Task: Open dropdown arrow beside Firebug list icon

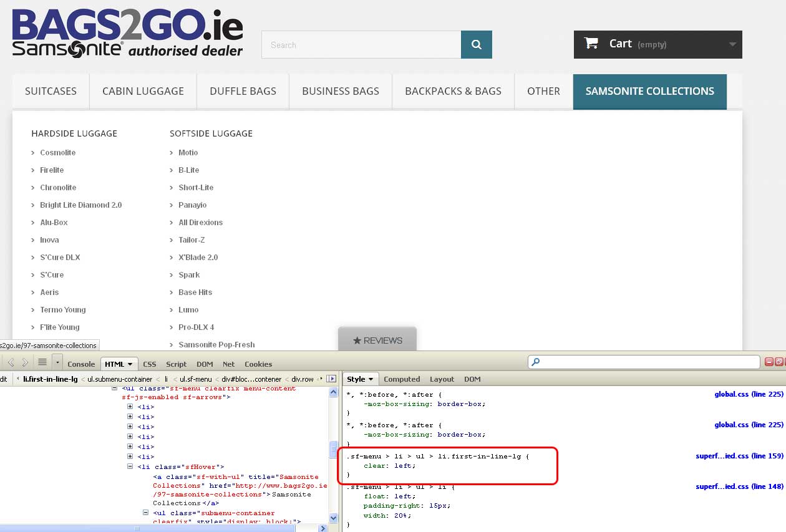Action: tap(57, 362)
